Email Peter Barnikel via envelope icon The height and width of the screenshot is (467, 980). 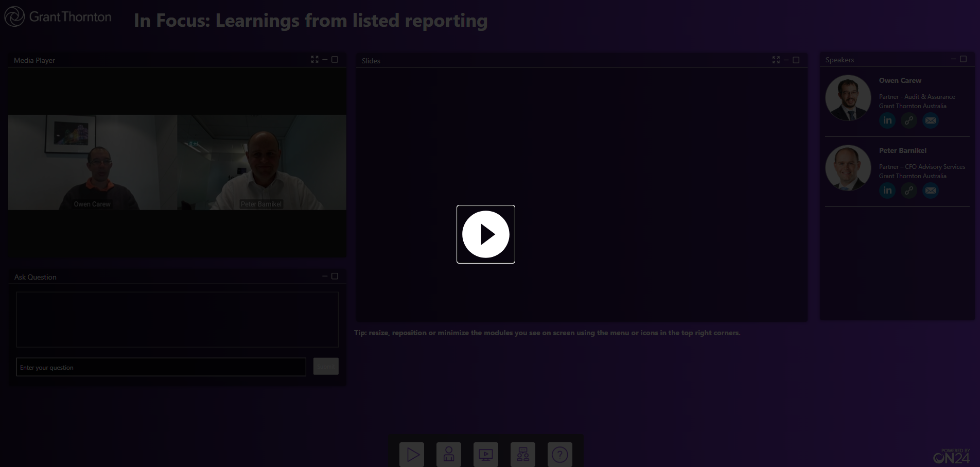point(931,191)
